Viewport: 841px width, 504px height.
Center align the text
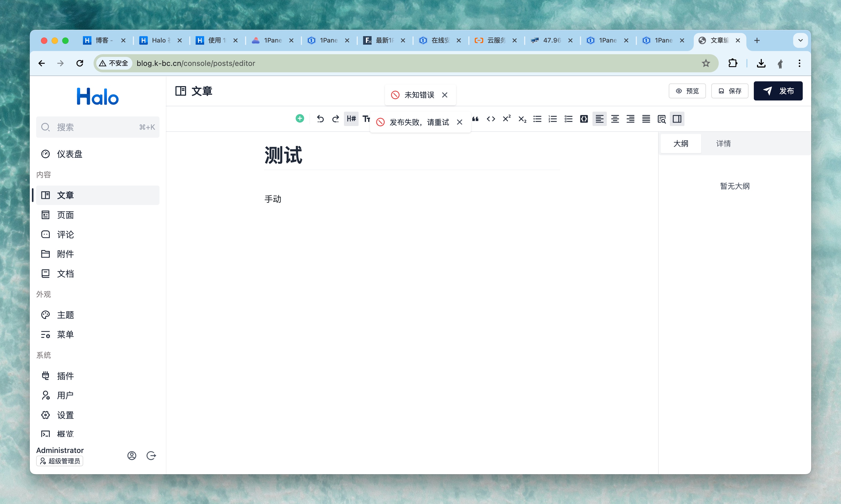pos(615,119)
